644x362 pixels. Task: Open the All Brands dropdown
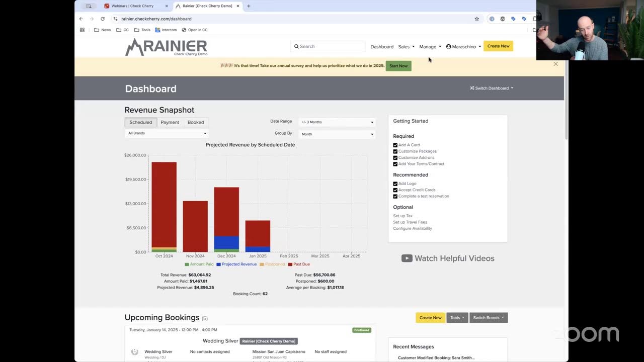(x=167, y=133)
